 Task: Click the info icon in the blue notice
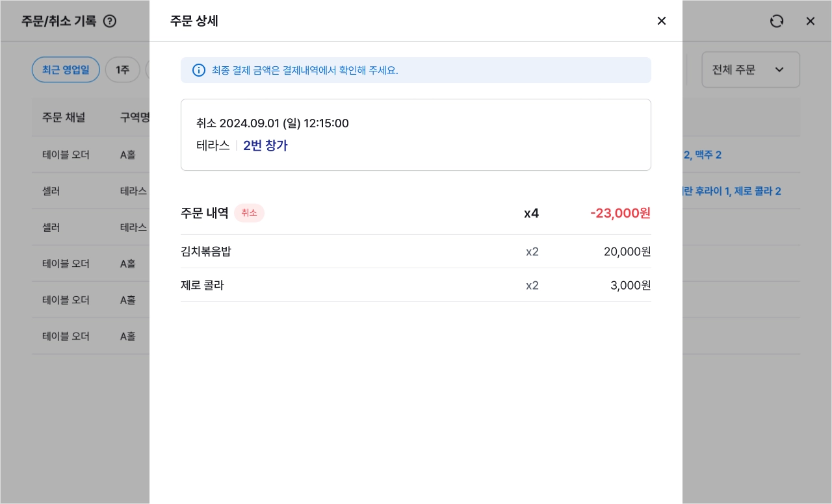click(x=199, y=70)
